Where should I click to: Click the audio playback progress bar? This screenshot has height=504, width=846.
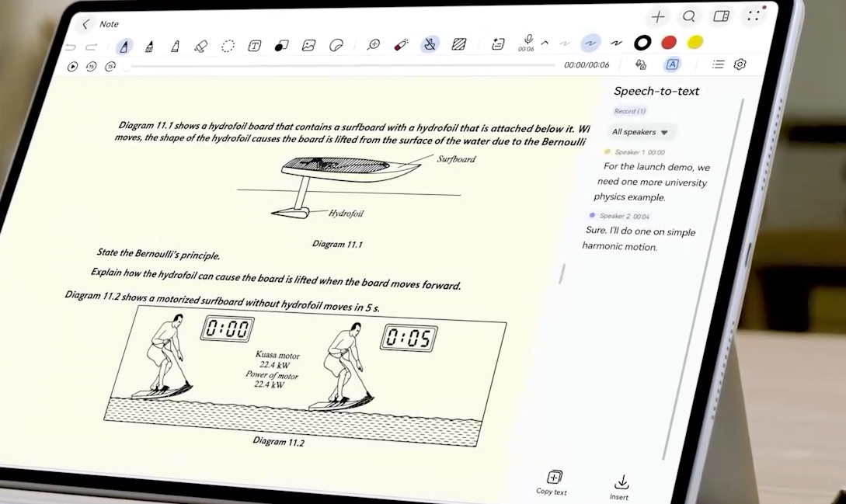click(340, 66)
